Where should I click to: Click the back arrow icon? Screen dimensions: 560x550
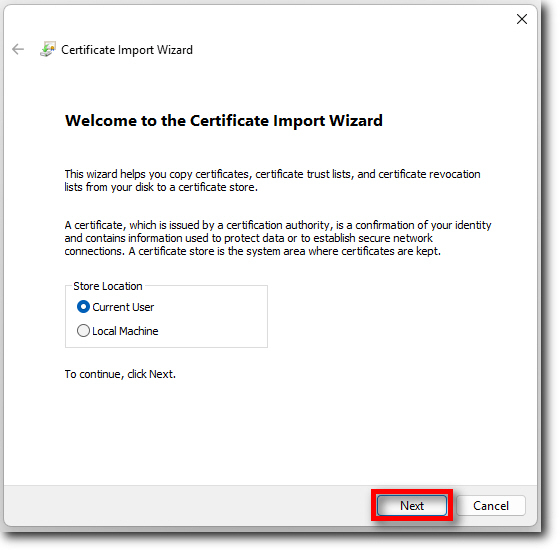18,49
